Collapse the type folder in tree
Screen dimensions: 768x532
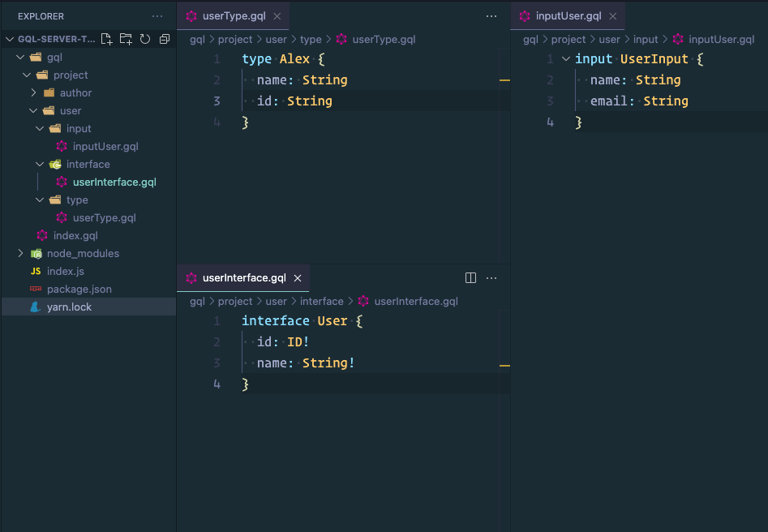(40, 199)
